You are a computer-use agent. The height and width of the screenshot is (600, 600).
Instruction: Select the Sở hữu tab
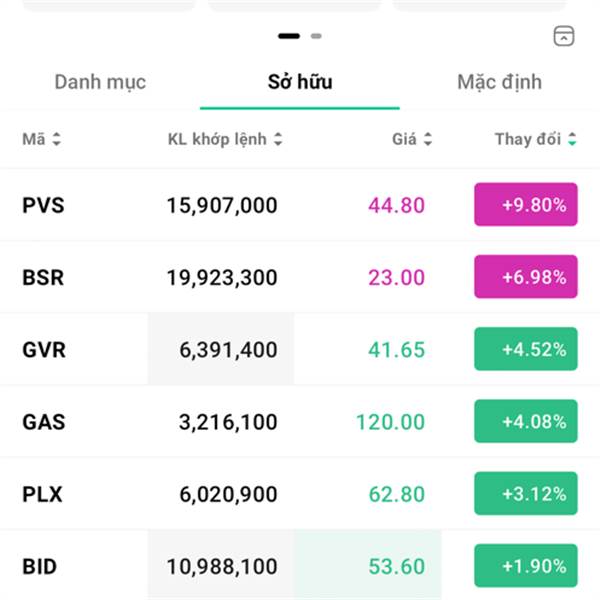tap(300, 82)
